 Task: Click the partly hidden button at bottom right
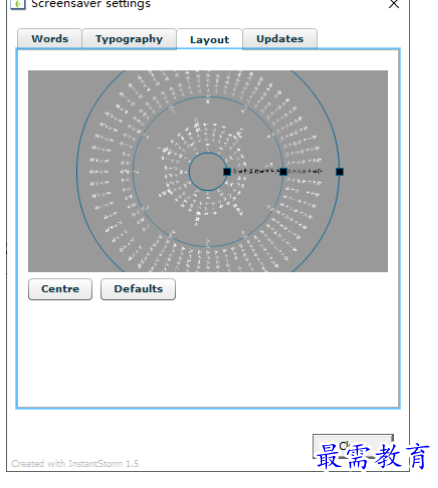pyautogui.click(x=353, y=446)
